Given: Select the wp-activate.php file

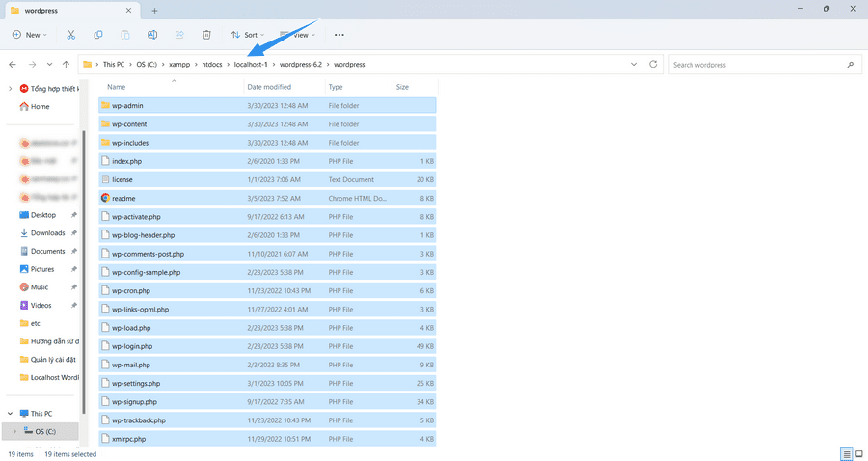Looking at the screenshot, I should pos(267,217).
